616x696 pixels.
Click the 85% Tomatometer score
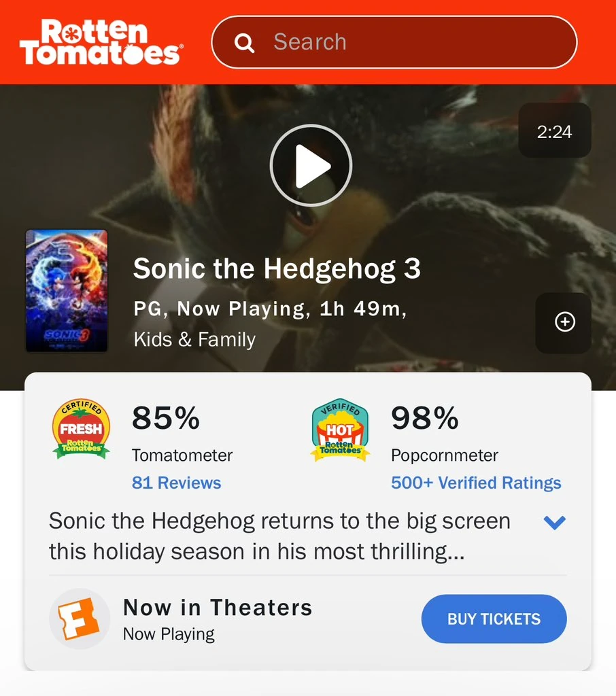(x=165, y=419)
